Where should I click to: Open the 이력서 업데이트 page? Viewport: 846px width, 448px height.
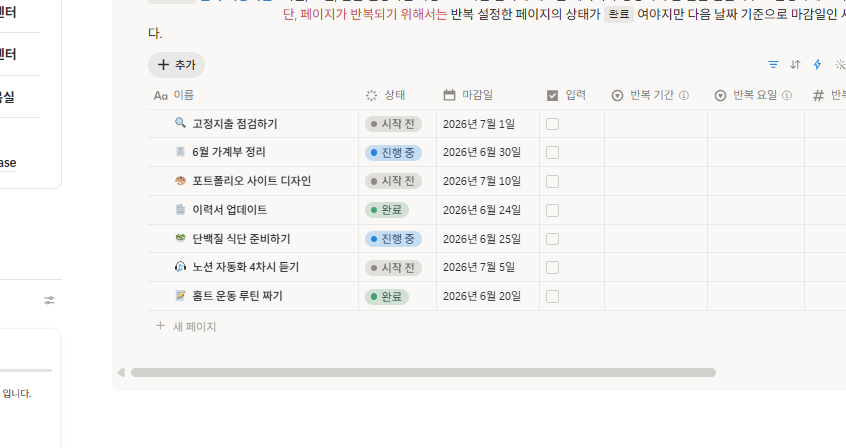point(230,210)
